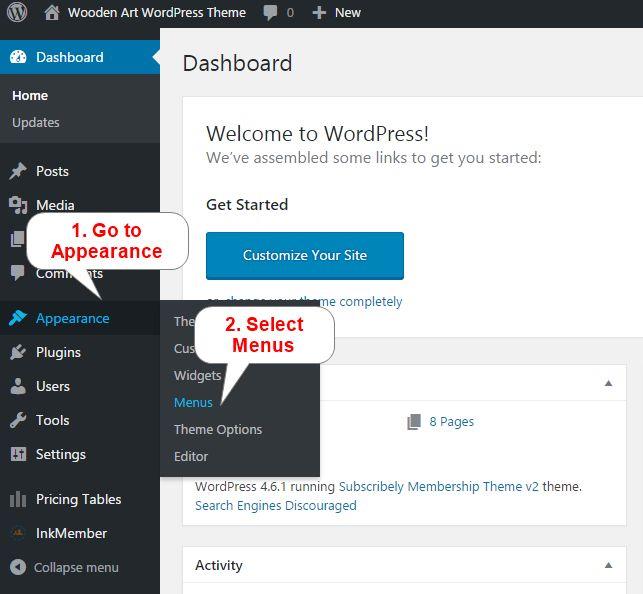Collapse the At a Glance panel arrow
Image resolution: width=643 pixels, height=594 pixels.
pyautogui.click(x=609, y=383)
